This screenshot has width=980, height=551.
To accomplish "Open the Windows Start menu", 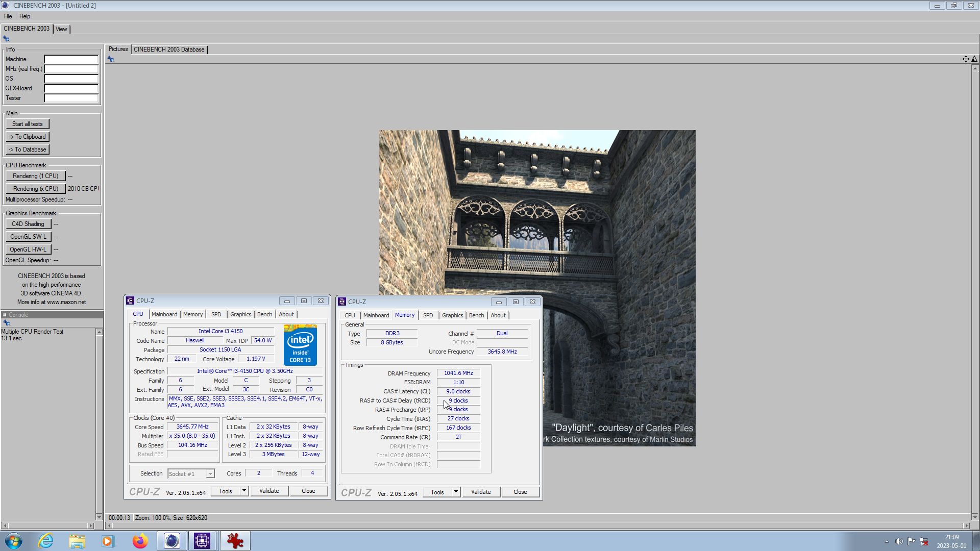I will (x=14, y=541).
